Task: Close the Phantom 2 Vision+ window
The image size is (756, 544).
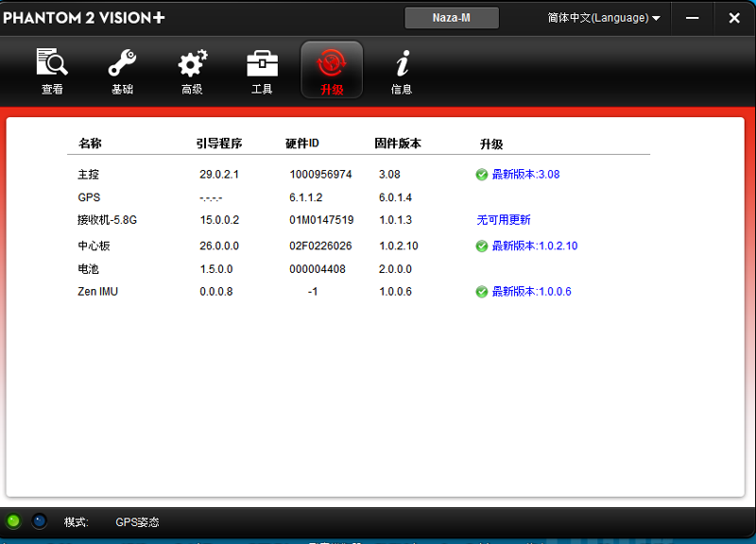Action: point(734,18)
